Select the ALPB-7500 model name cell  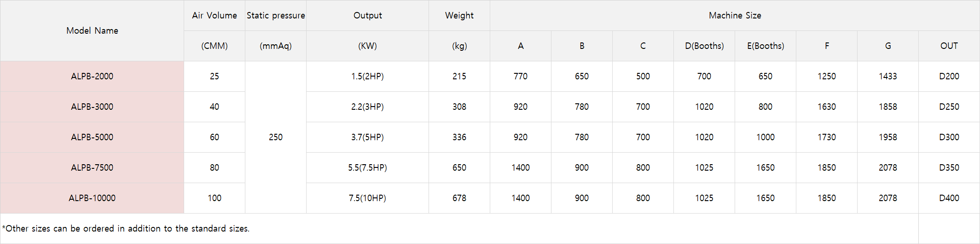pyautogui.click(x=92, y=167)
